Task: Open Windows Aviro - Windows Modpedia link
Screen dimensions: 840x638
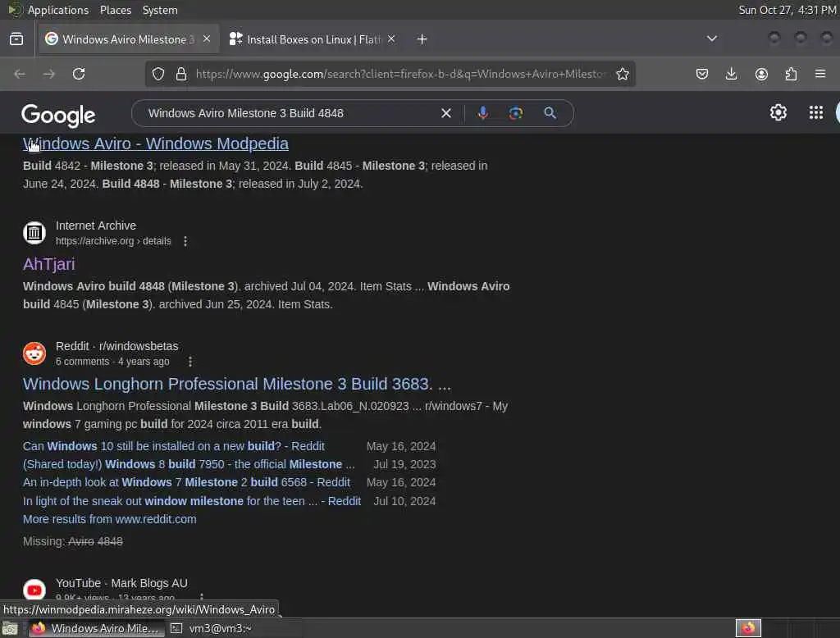Action: (x=156, y=144)
